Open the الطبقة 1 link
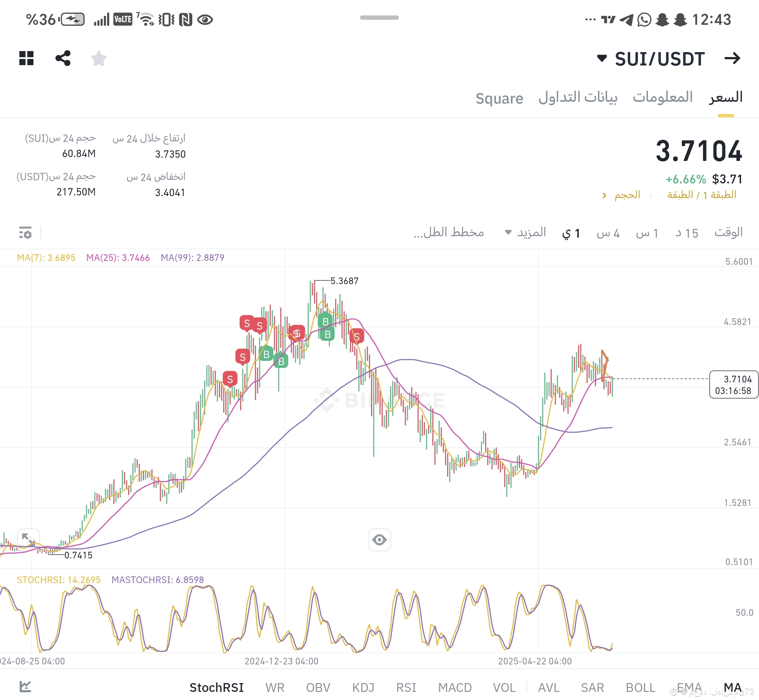This screenshot has width=759, height=700. click(701, 195)
